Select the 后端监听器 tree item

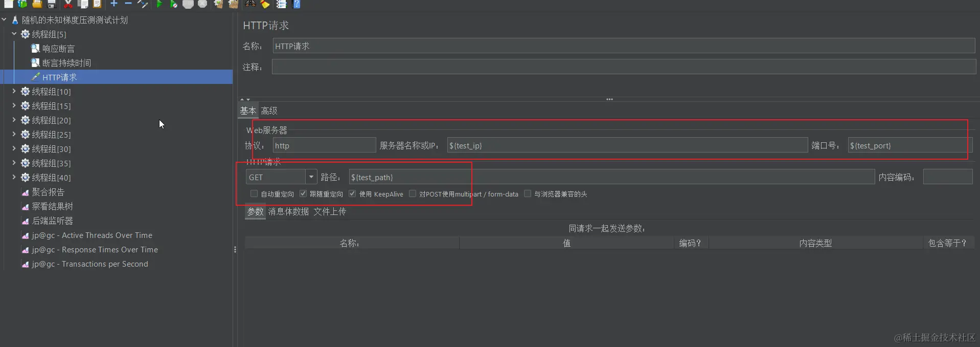[52, 221]
